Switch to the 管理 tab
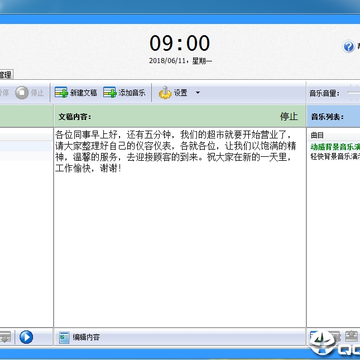 [6, 75]
